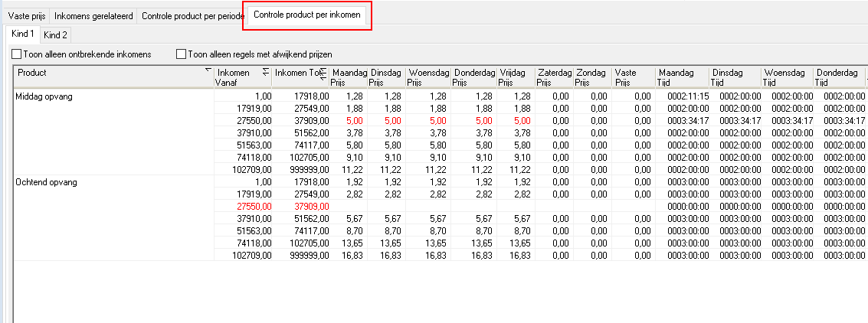
Task: Click the sort icon in Inkomen Tot header
Action: click(x=323, y=73)
